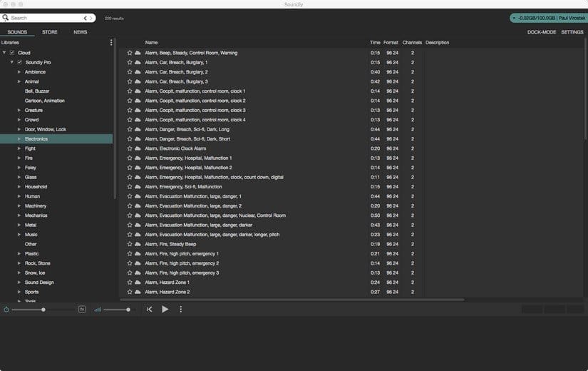The width and height of the screenshot is (588, 371).
Task: Switch to the STORE tab
Action: (x=50, y=32)
